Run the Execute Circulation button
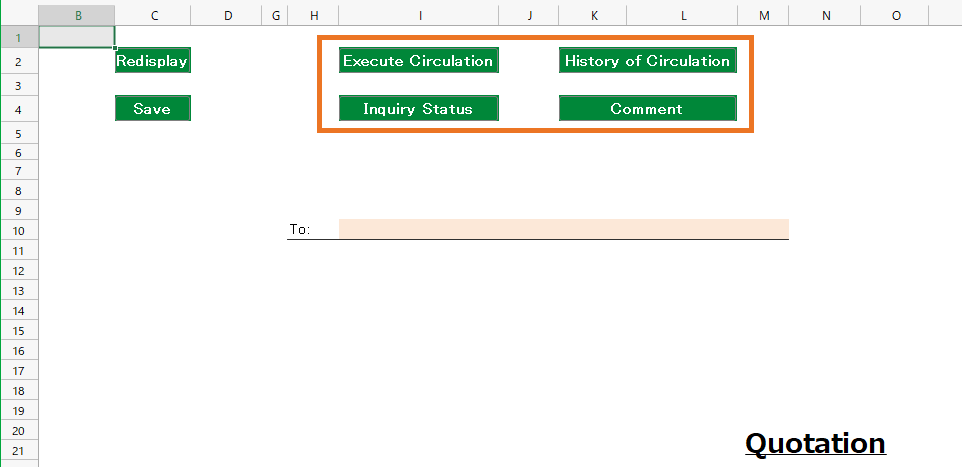The image size is (962, 467). 418,61
